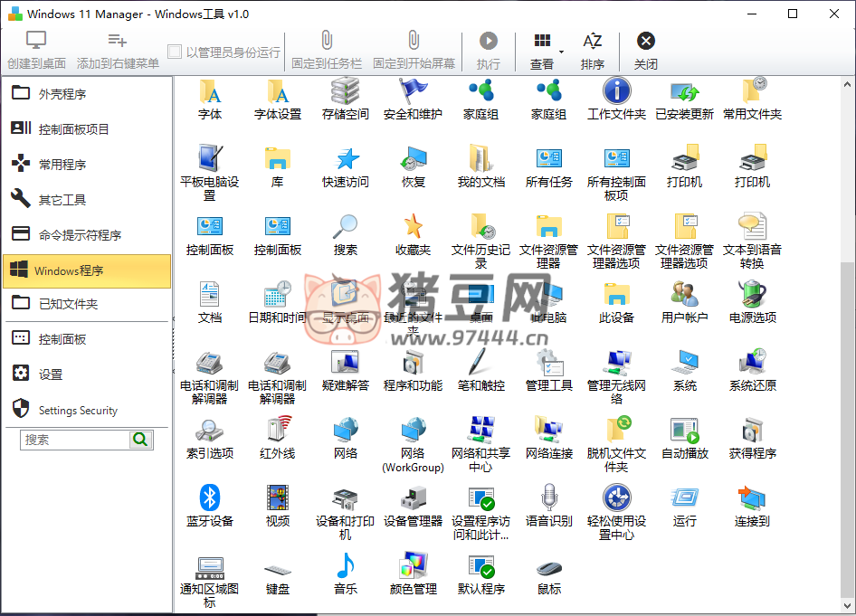856x616 pixels.
Task: Open the 设备管理器 icon
Action: (x=413, y=498)
